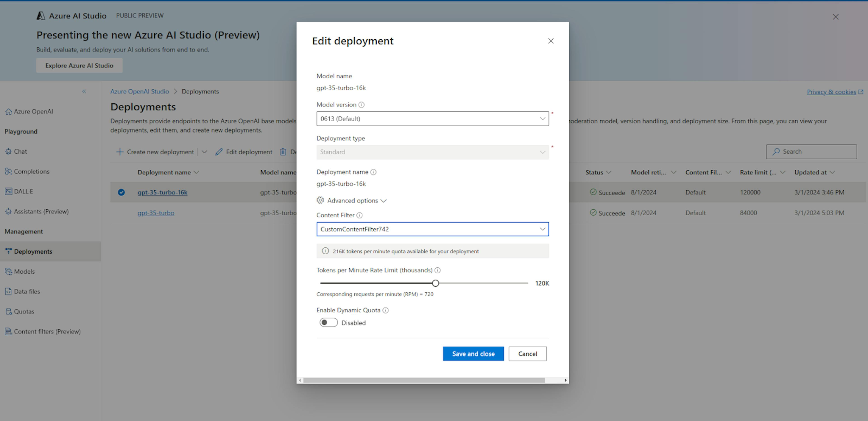Click the tokens per minute slider handle
The height and width of the screenshot is (421, 868).
pos(435,283)
